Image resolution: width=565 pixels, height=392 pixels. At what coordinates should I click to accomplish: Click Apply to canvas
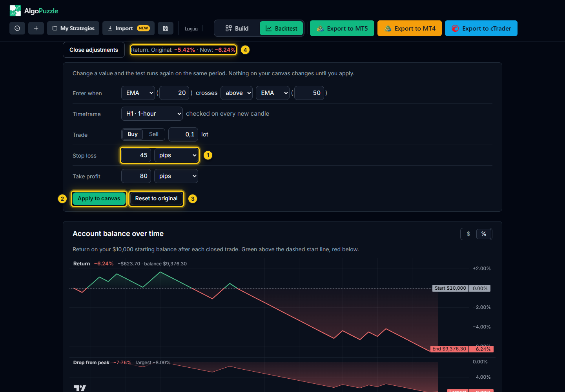(99, 198)
